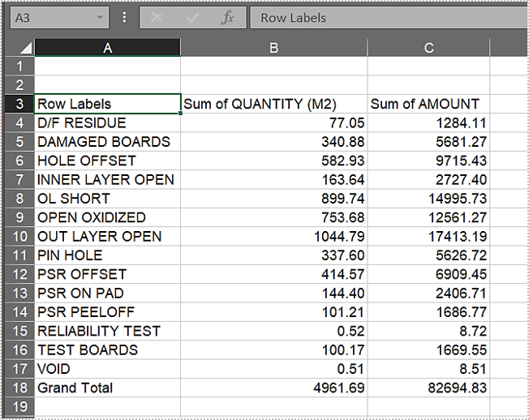Select the Sum of QUANTITY (M2) header cell
The image size is (529, 420).
click(273, 104)
